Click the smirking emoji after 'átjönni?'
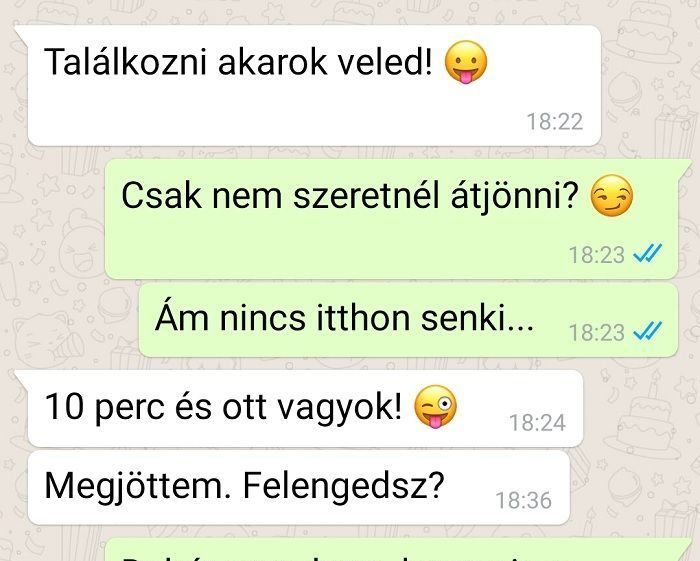 pyautogui.click(x=612, y=195)
